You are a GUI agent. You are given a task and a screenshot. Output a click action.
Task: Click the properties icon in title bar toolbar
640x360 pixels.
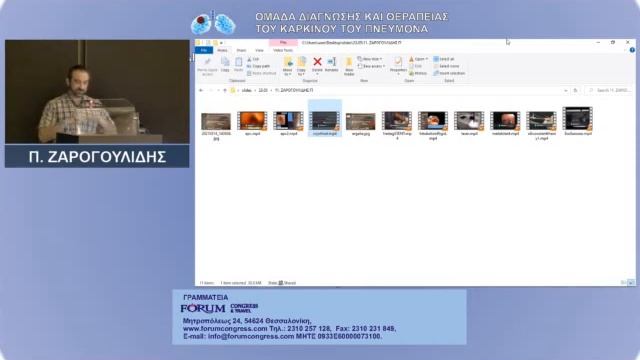pyautogui.click(x=208, y=42)
